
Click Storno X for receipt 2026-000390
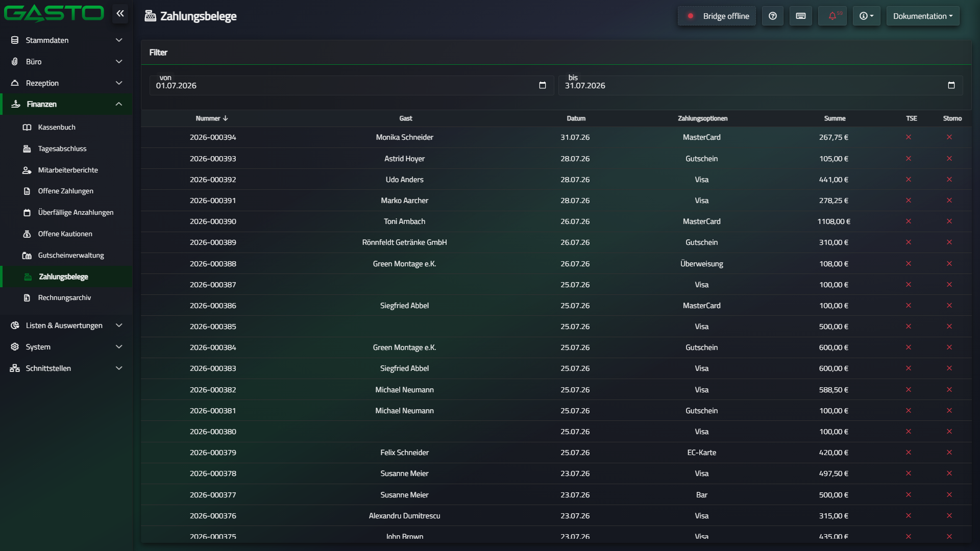[x=949, y=221]
